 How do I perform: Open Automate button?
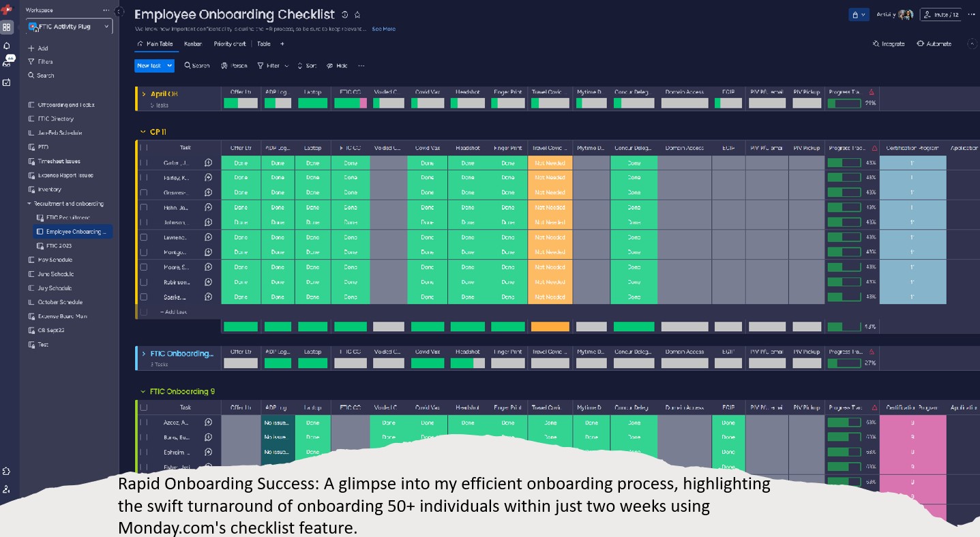pyautogui.click(x=934, y=44)
